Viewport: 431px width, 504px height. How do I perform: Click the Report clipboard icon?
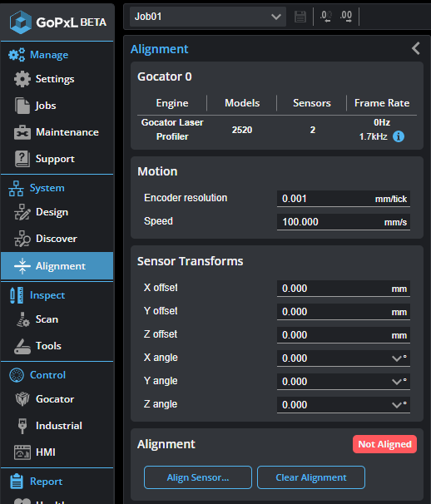[17, 482]
